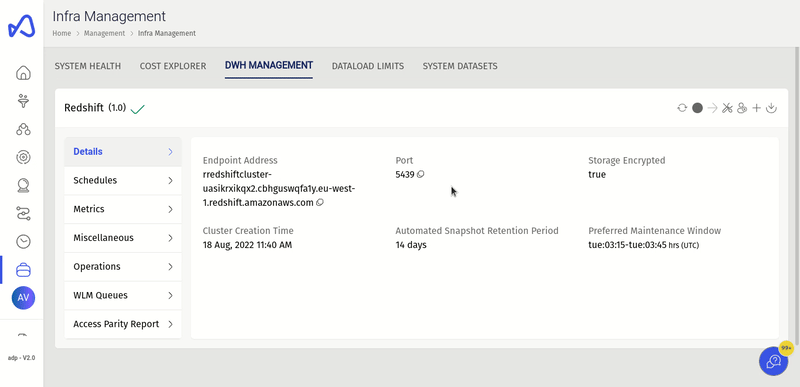800x387 pixels.
Task: Expand the Operations section
Action: coord(123,267)
